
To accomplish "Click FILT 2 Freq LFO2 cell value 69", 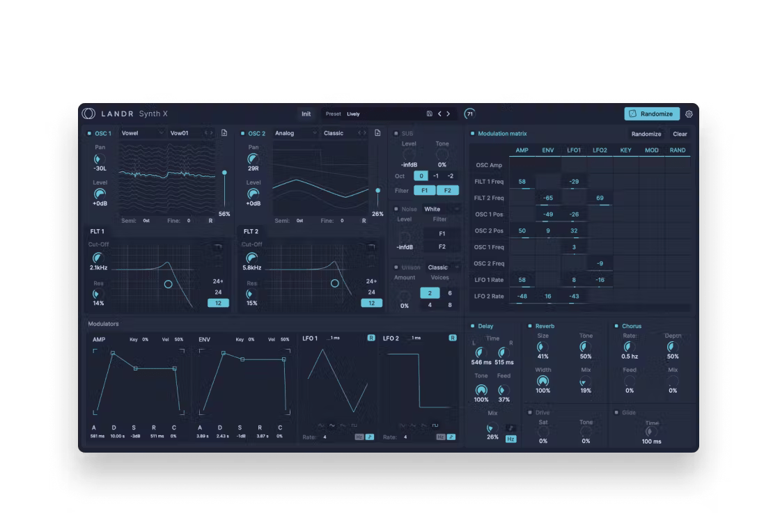I will pyautogui.click(x=600, y=198).
